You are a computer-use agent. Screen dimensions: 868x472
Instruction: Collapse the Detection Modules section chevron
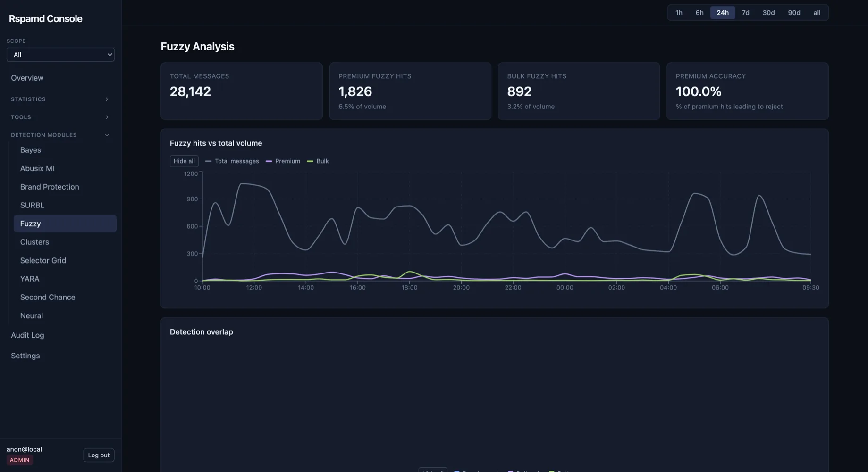107,135
